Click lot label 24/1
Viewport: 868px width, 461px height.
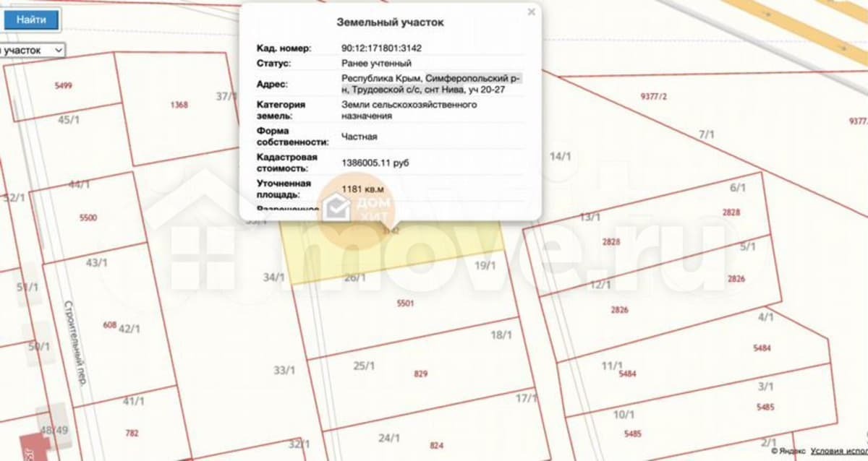(389, 437)
